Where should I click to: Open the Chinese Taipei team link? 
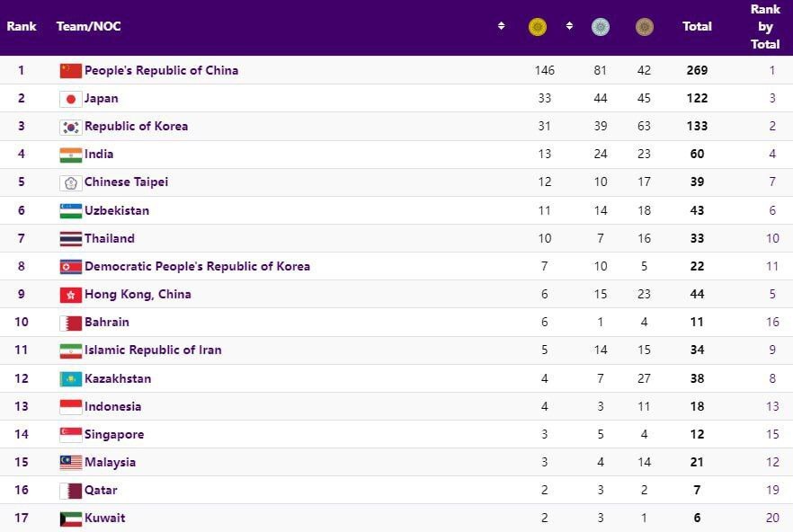coord(126,182)
